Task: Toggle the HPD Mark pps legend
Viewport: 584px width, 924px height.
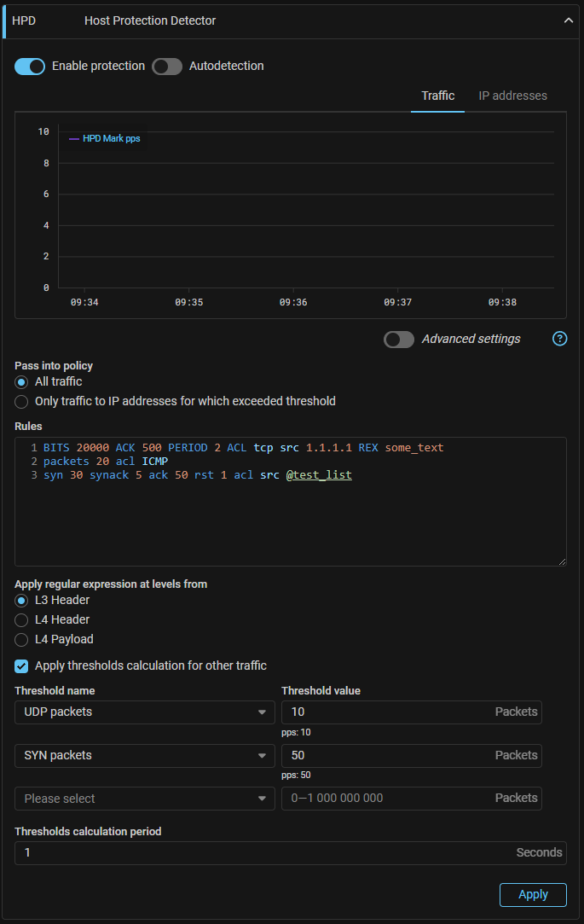Action: coord(104,138)
